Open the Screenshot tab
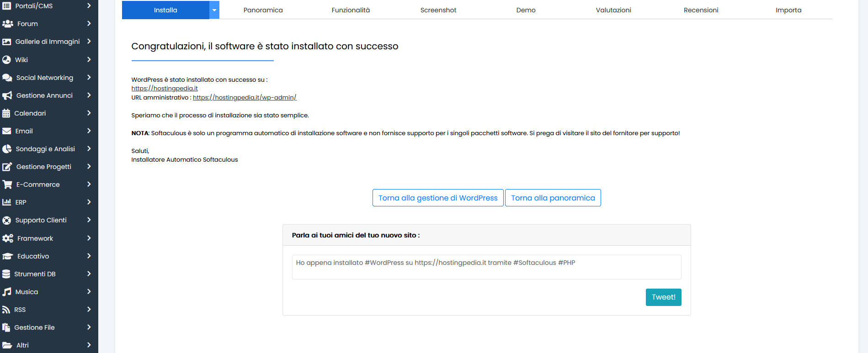Image resolution: width=868 pixels, height=353 pixels. [x=438, y=10]
